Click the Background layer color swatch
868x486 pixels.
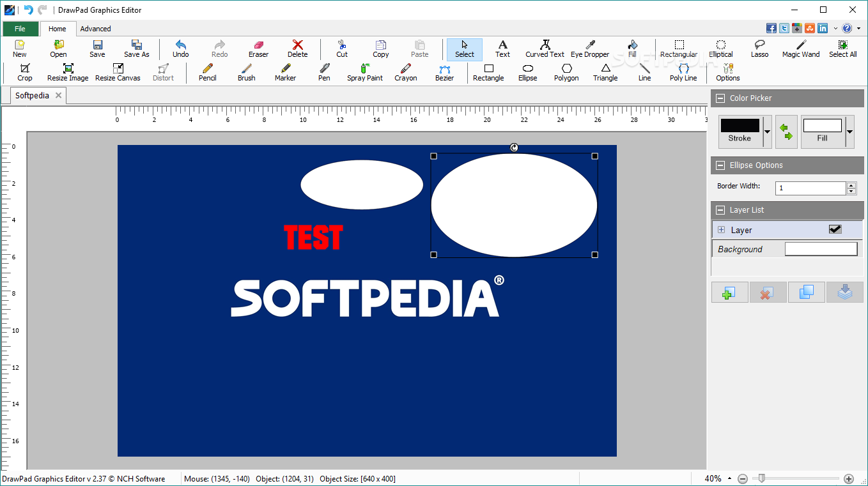pos(821,249)
